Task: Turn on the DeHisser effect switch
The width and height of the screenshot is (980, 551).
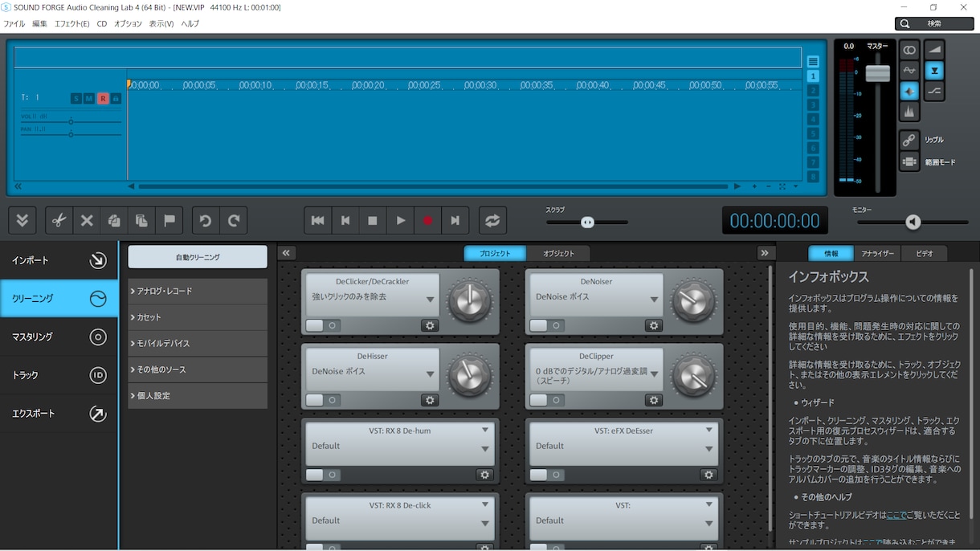Action: [323, 400]
